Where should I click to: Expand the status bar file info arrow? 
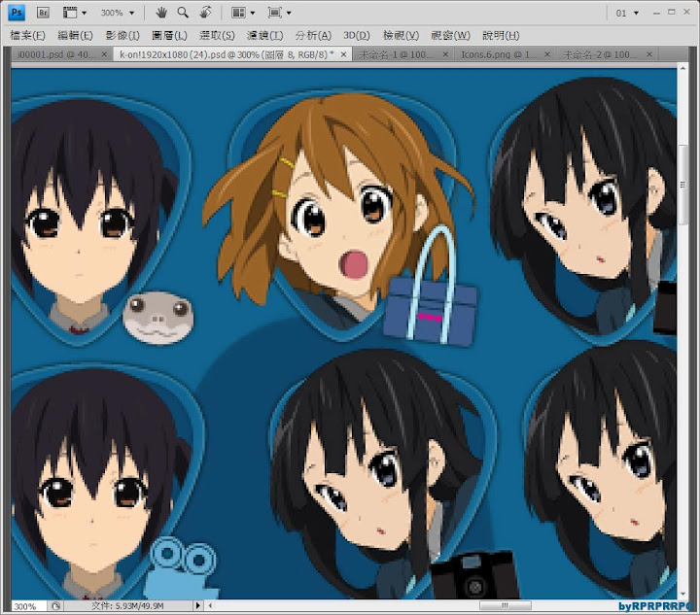click(x=197, y=606)
